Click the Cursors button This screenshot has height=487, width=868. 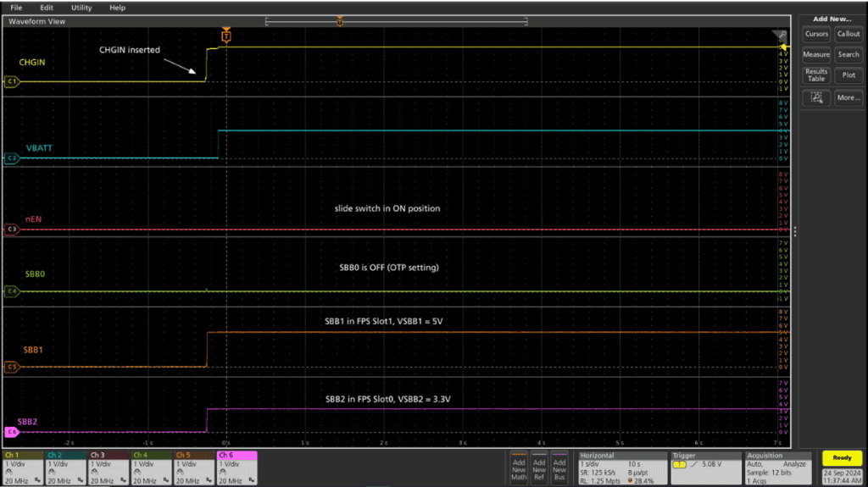pyautogui.click(x=816, y=34)
